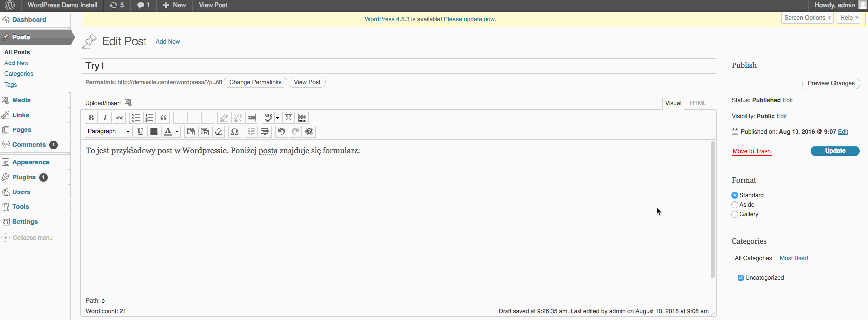Toggle spellchecker ABC icon
This screenshot has height=320, width=868.
268,118
